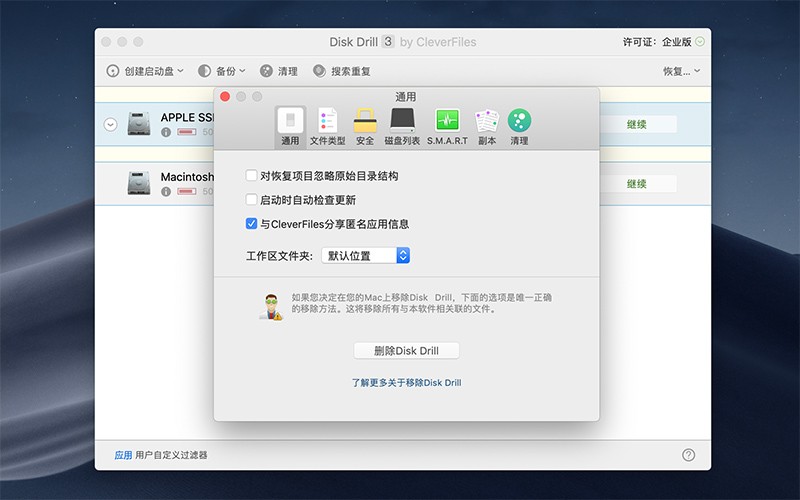The width and height of the screenshot is (800, 500).
Task: Click 继续 for the APPLE SSD row
Action: [x=636, y=124]
